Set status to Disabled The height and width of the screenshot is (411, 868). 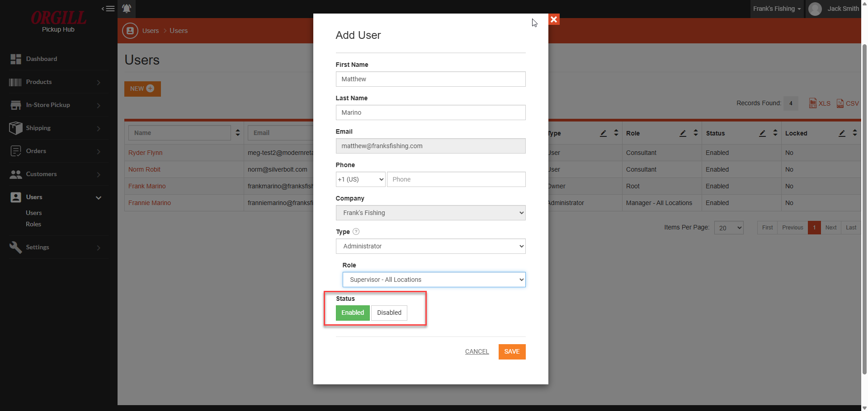click(x=389, y=313)
